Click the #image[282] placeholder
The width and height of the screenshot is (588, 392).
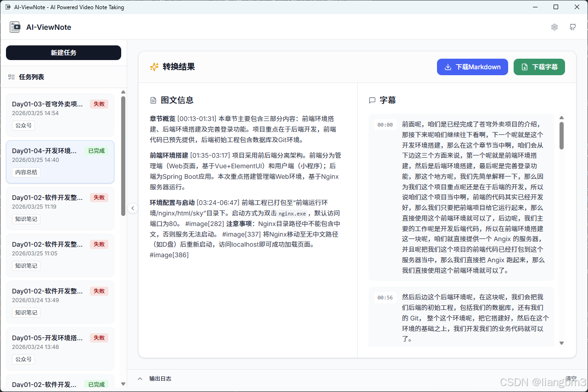(x=205, y=224)
